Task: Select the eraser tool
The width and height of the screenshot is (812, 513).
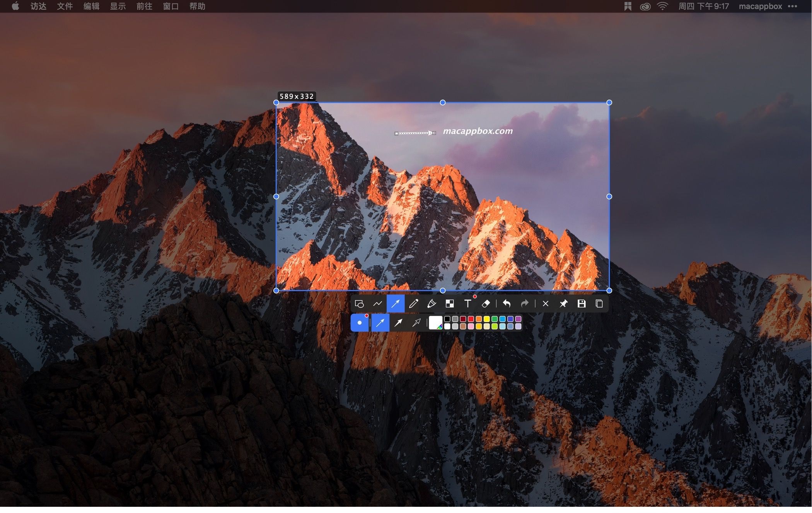Action: click(486, 304)
